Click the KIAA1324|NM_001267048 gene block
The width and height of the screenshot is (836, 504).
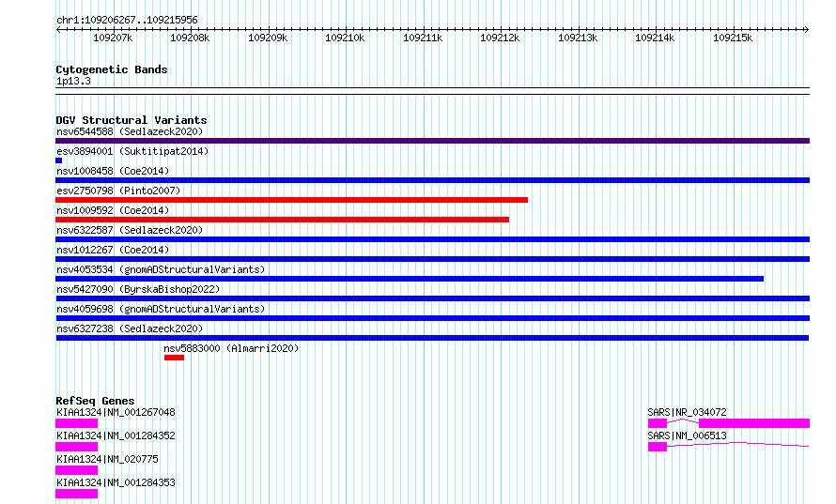pos(77,423)
